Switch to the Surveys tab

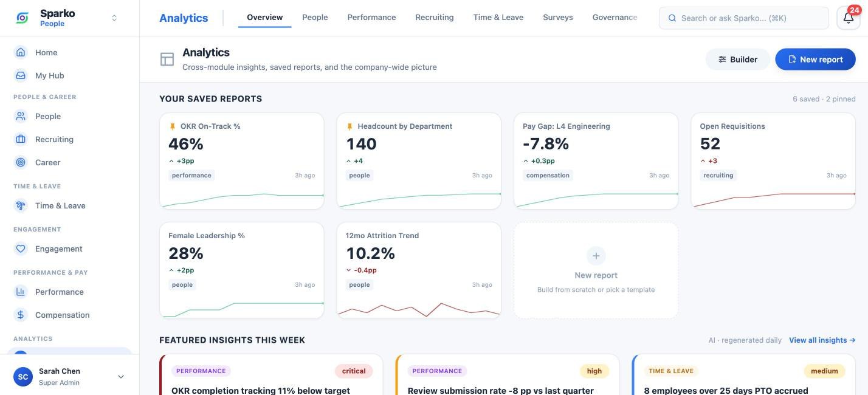558,18
